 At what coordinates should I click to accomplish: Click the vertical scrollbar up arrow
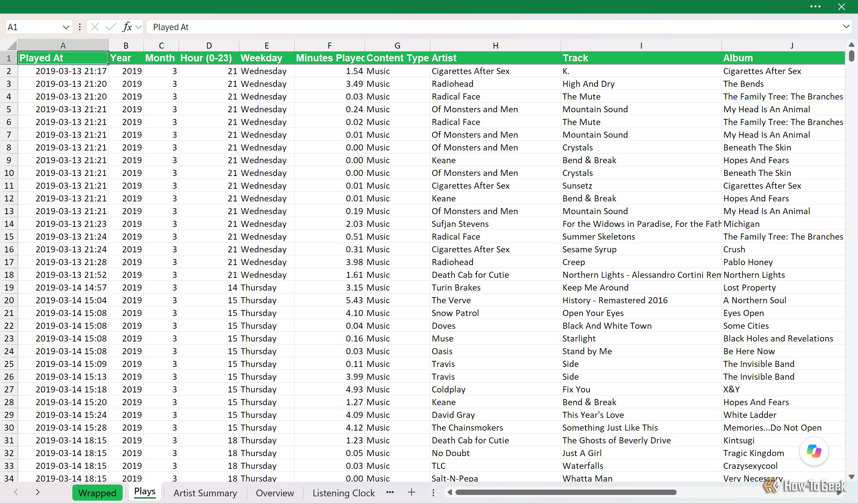point(852,45)
